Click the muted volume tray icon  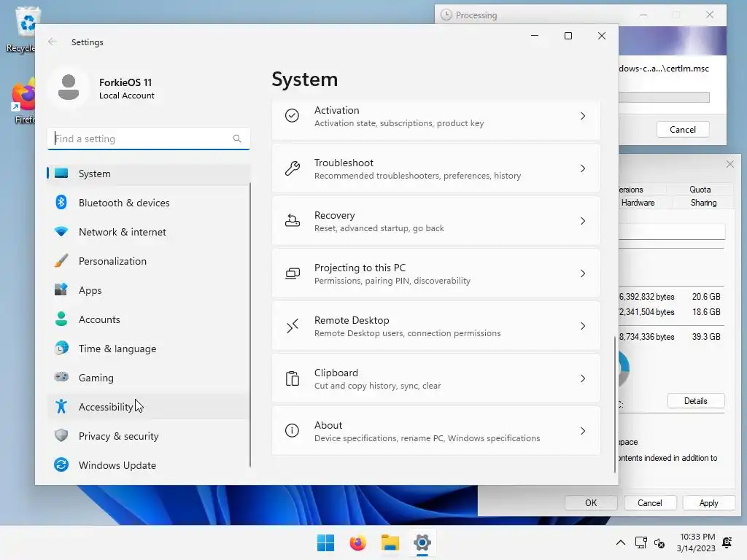659,542
